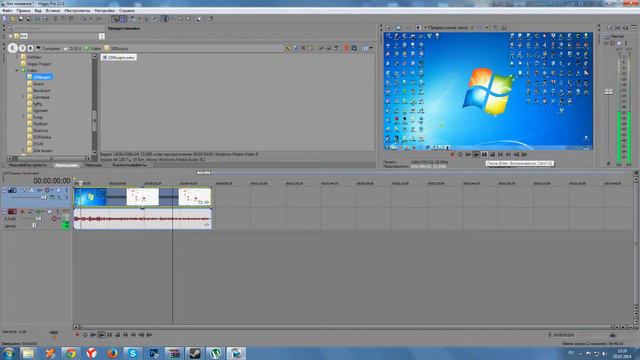This screenshot has width=640, height=360.
Task: Open Skype from the taskbar
Action: pyautogui.click(x=133, y=353)
